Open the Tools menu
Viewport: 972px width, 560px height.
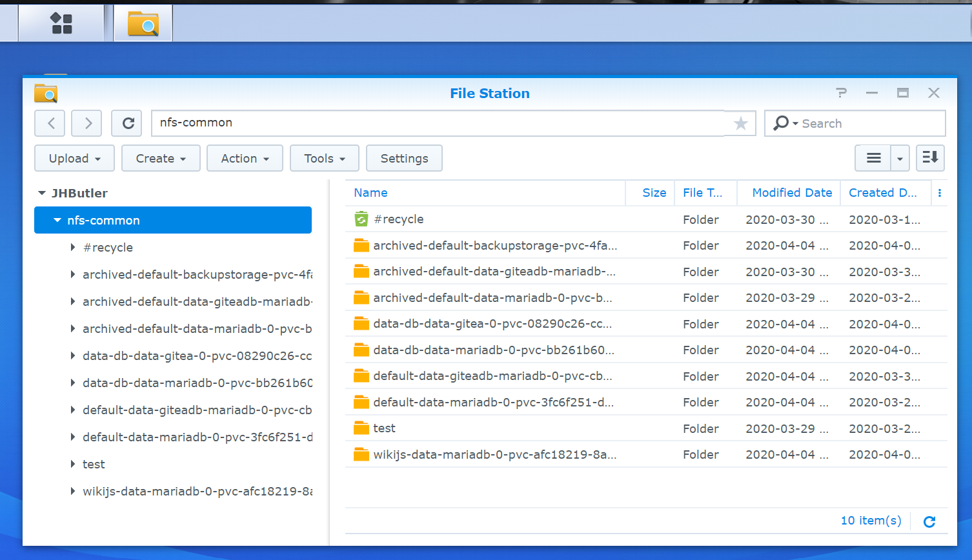324,158
